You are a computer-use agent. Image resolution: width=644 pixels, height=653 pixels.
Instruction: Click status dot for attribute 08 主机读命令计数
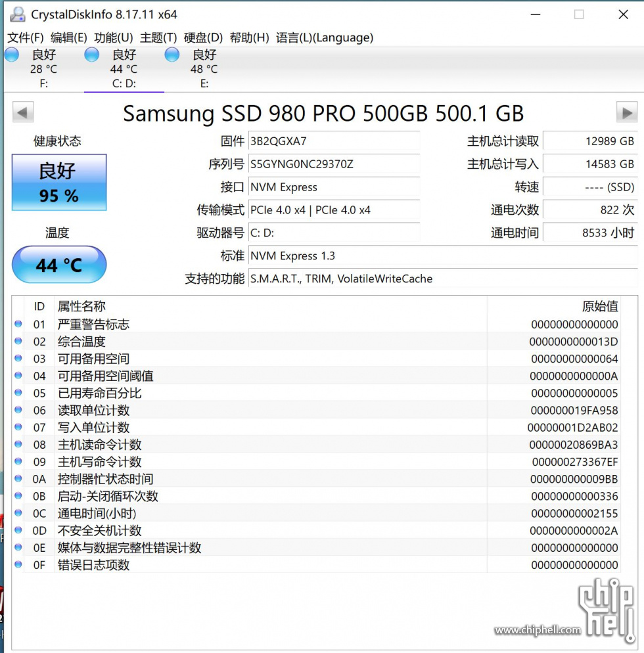(18, 444)
